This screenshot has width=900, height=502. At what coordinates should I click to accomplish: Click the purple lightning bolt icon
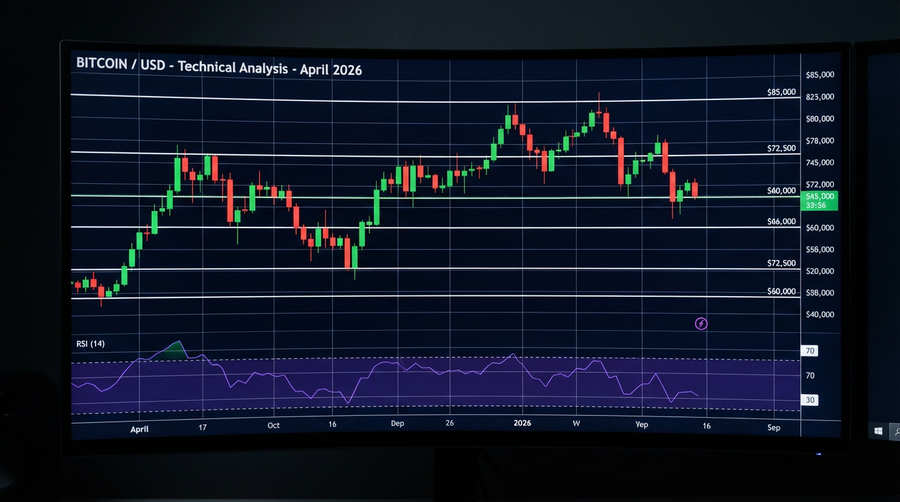[x=701, y=324]
